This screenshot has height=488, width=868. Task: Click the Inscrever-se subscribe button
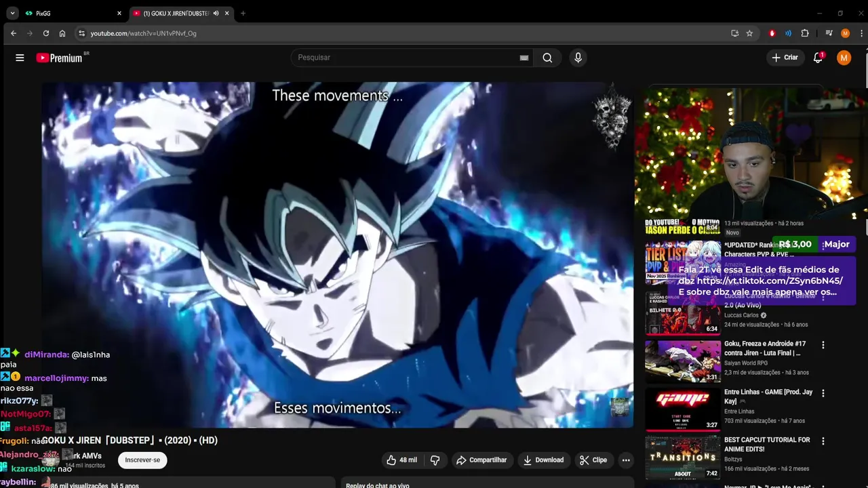pos(142,460)
